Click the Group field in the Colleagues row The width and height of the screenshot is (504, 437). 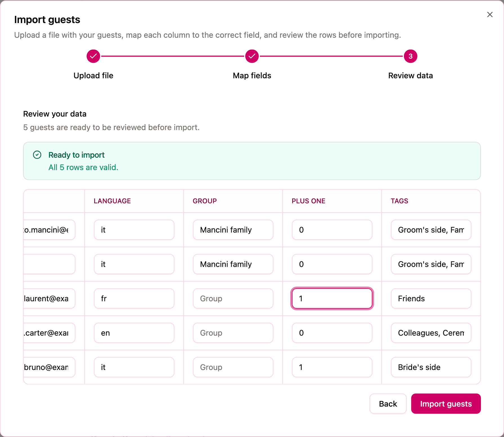(233, 333)
